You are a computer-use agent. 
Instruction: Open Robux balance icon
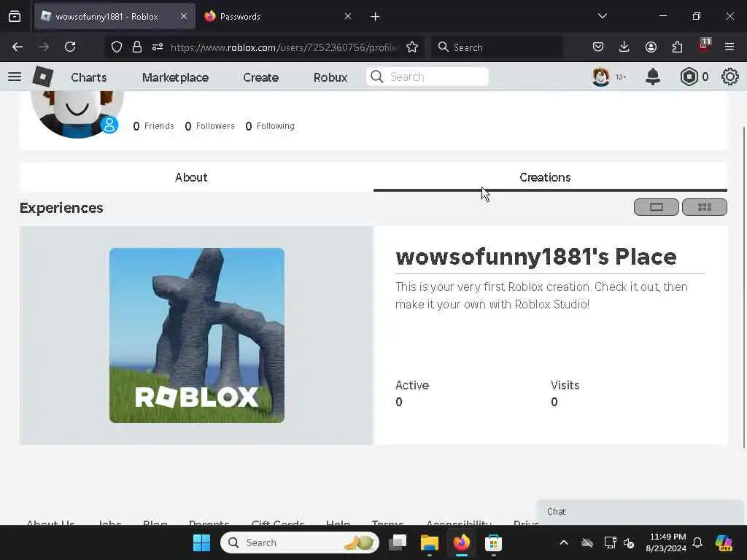[x=689, y=77]
